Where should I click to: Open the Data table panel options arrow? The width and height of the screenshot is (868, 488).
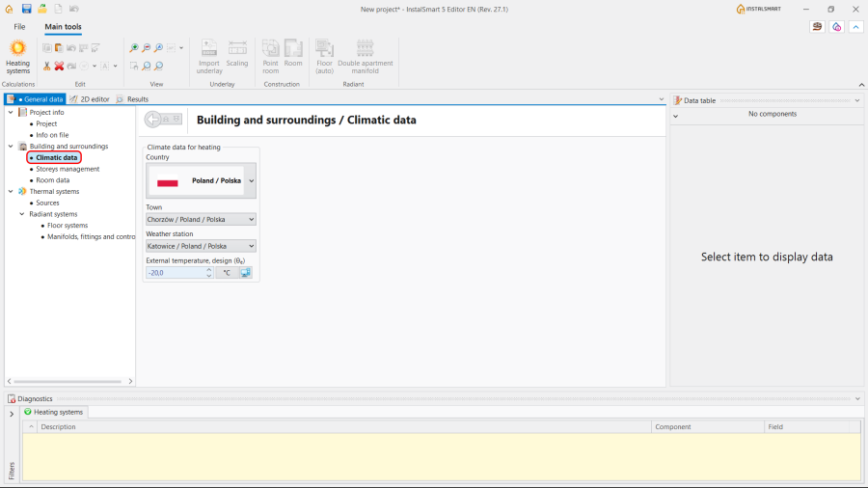[x=857, y=100]
